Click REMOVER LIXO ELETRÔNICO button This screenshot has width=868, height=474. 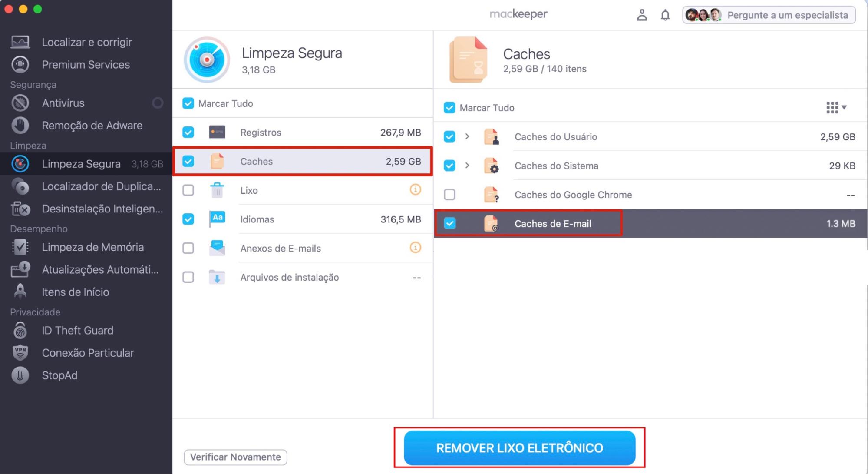coord(519,448)
